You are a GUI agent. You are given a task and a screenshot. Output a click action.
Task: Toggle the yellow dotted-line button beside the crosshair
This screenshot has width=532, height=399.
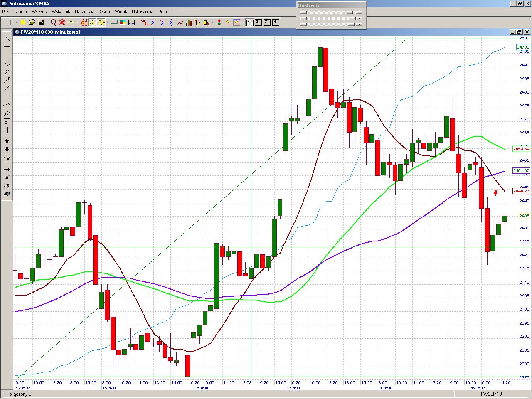(101, 22)
